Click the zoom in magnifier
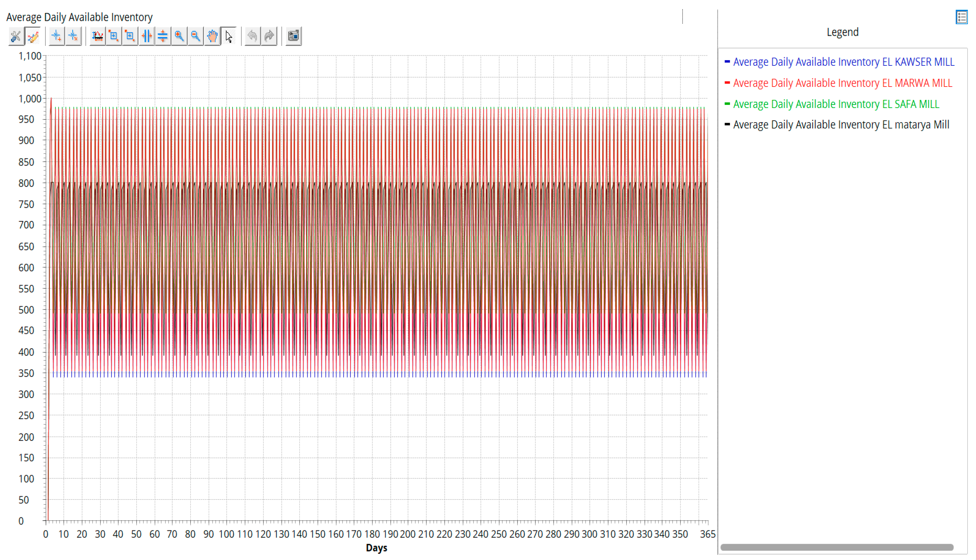 179,36
